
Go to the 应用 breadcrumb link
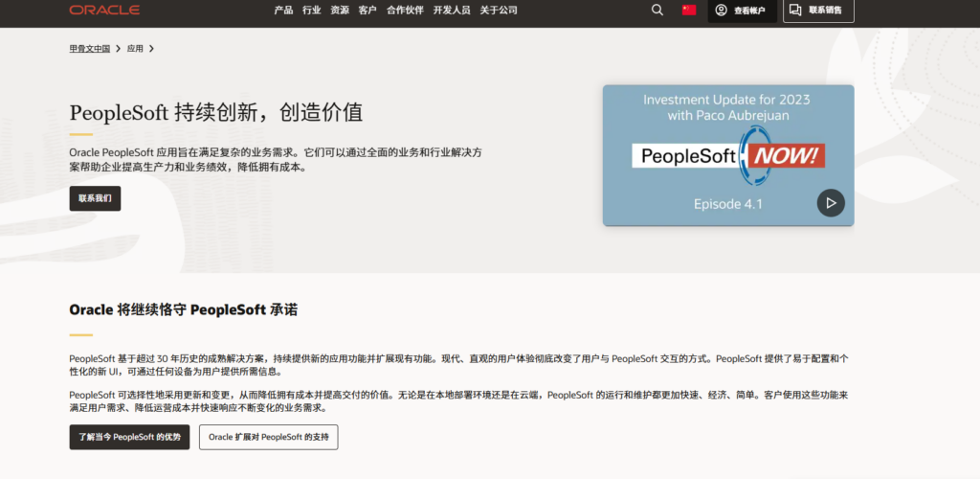click(x=135, y=48)
